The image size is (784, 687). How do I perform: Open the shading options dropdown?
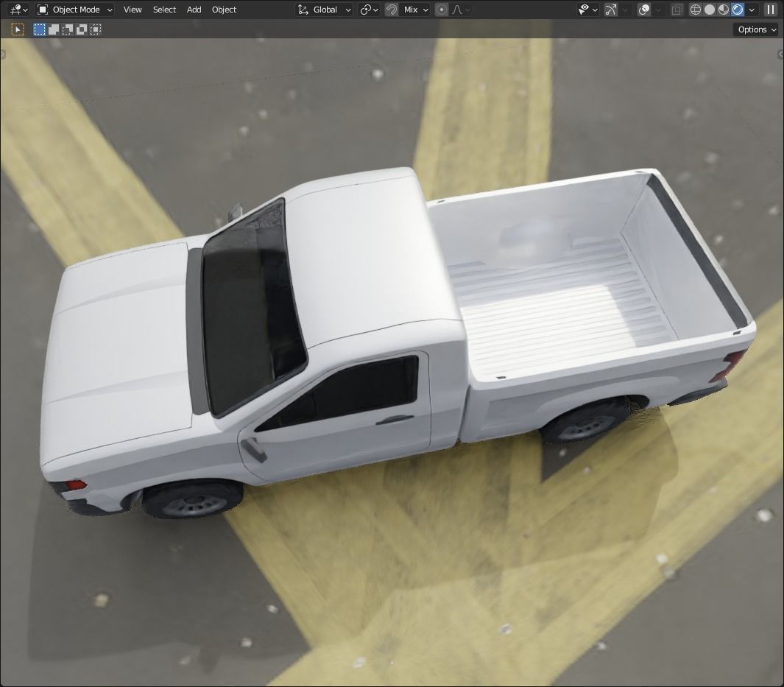coord(751,10)
